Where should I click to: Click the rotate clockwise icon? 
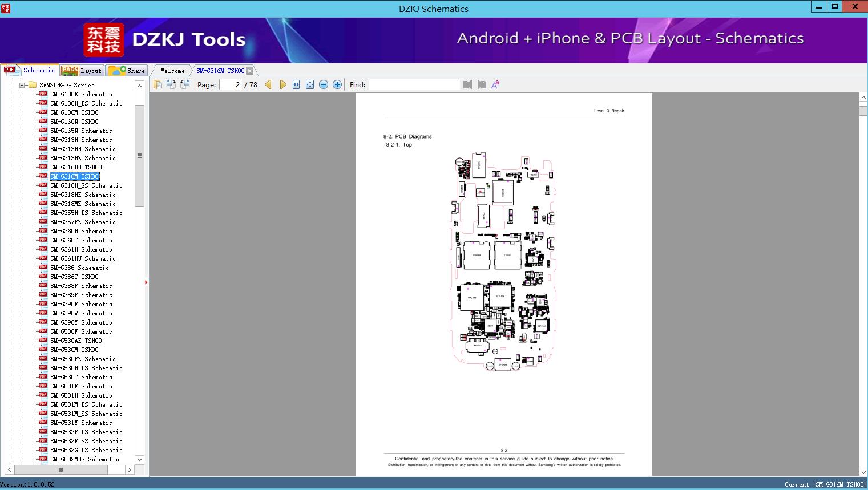pos(185,84)
